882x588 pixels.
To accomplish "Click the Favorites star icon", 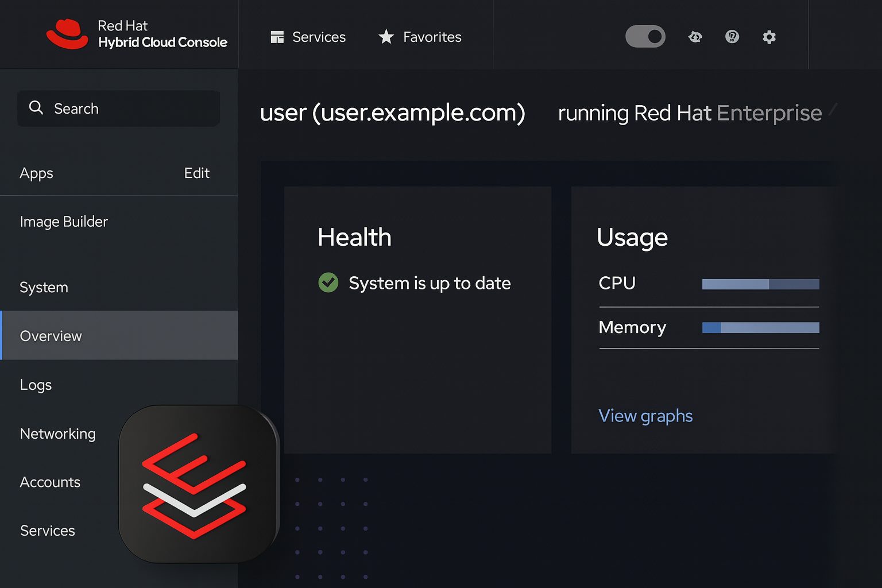I will pos(386,36).
